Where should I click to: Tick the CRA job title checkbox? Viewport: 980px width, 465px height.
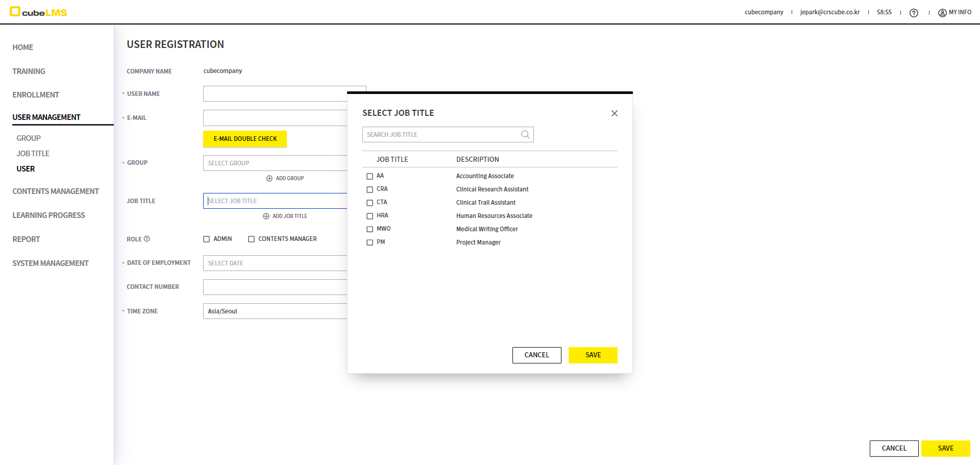pos(370,189)
